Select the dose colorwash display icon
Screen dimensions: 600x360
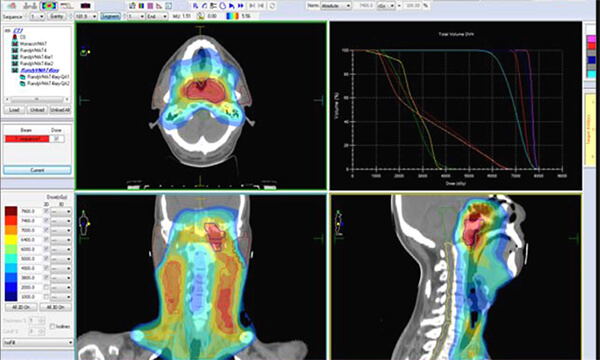coord(48,5)
